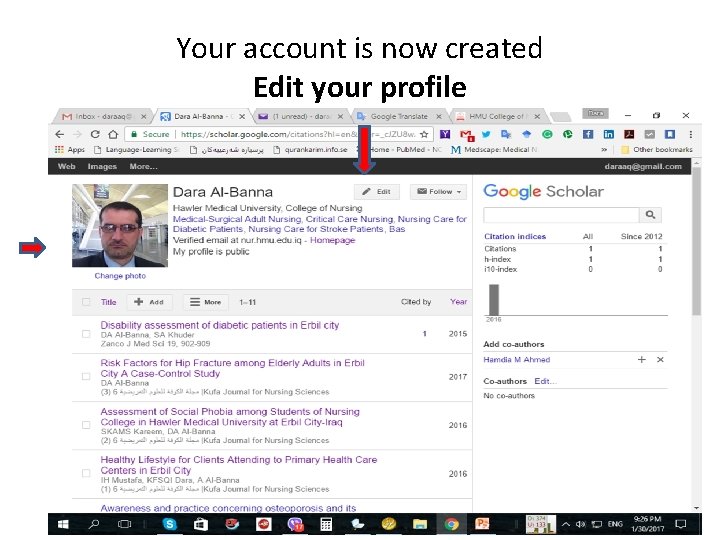720x540 pixels.
Task: Add Hamdia M Ahmed as co-author plus icon
Action: pos(641,360)
